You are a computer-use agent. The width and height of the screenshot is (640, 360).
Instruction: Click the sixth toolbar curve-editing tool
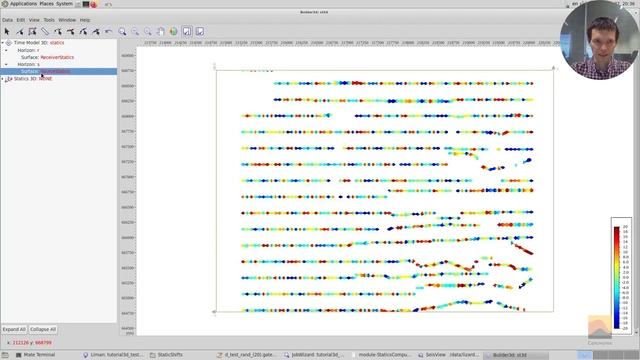71,31
